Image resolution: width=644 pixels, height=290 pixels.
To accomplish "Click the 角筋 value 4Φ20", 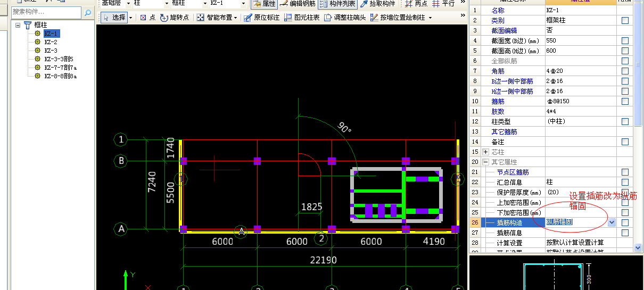I will pyautogui.click(x=581, y=71).
